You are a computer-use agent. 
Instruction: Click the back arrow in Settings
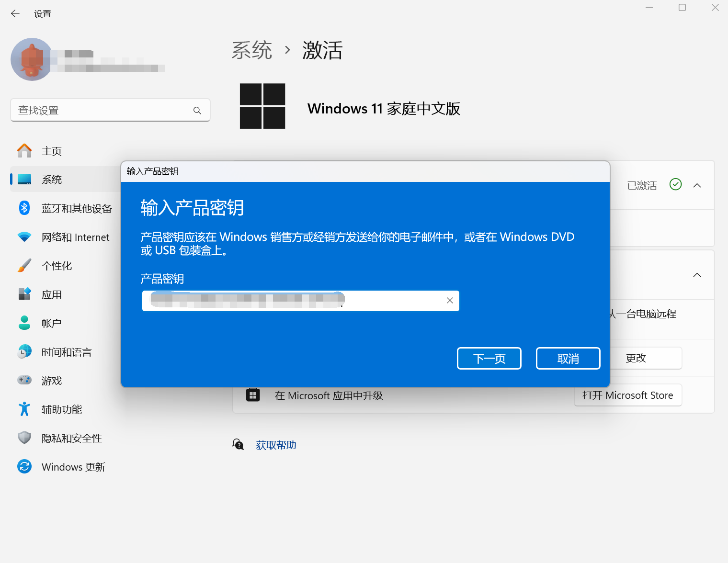pos(15,13)
